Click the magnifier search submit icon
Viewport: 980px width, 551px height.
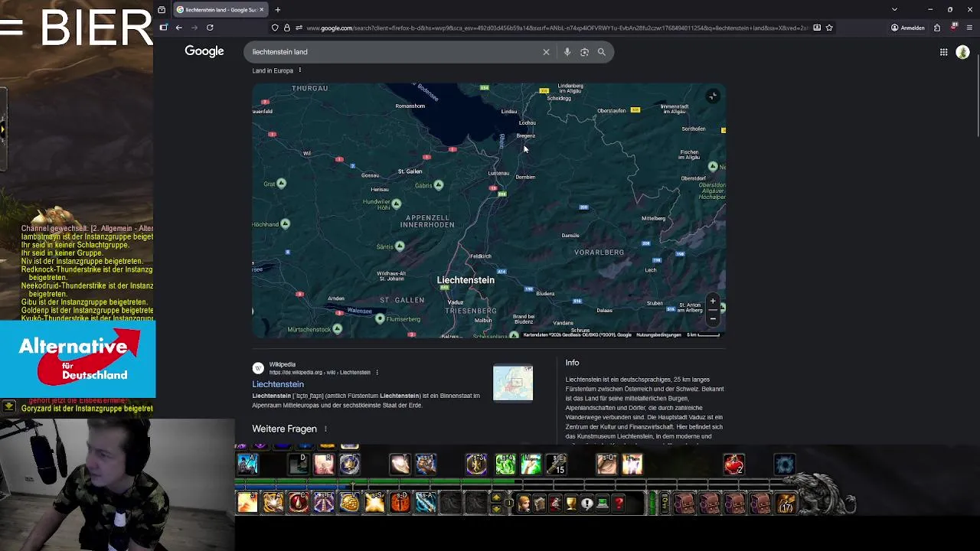[602, 52]
